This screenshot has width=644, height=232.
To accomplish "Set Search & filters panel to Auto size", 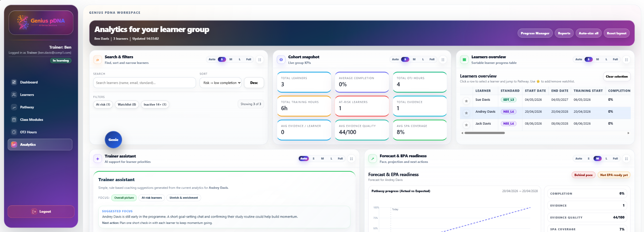I will click(212, 59).
